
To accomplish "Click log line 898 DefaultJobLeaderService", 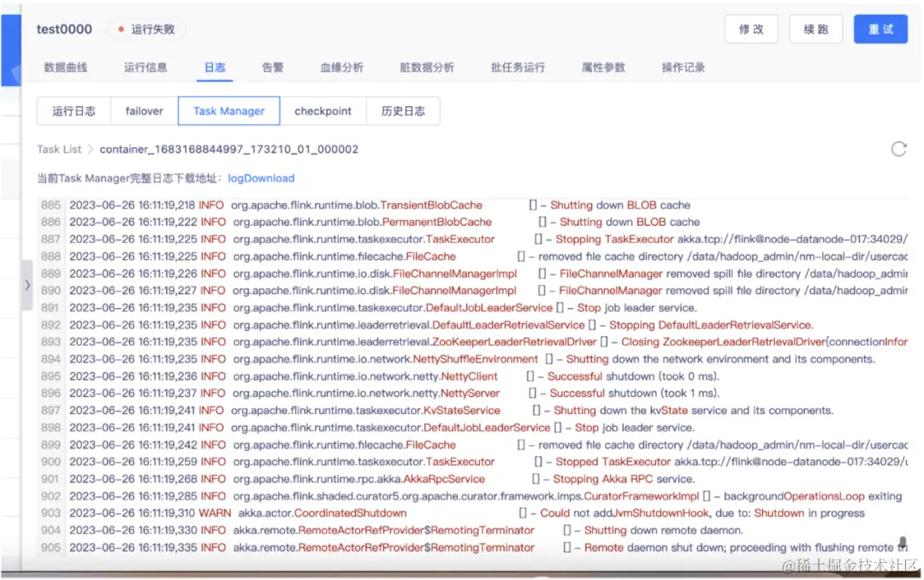I will (x=471, y=428).
